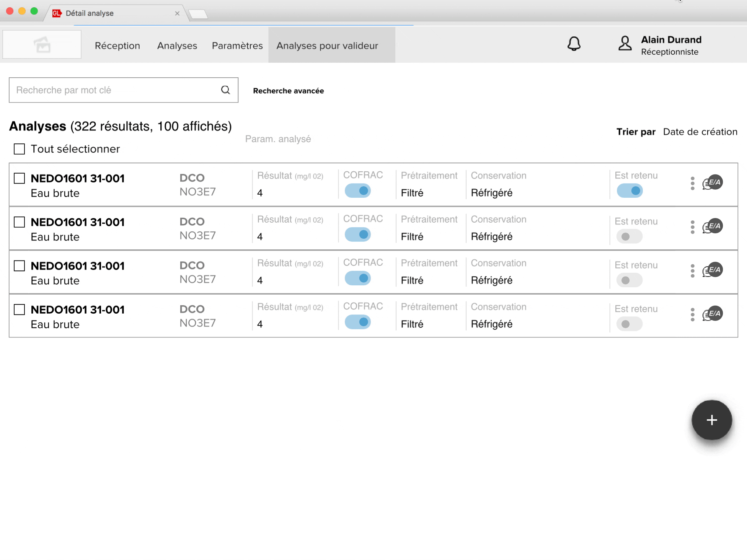
Task: Click the search magnifier icon
Action: [225, 90]
